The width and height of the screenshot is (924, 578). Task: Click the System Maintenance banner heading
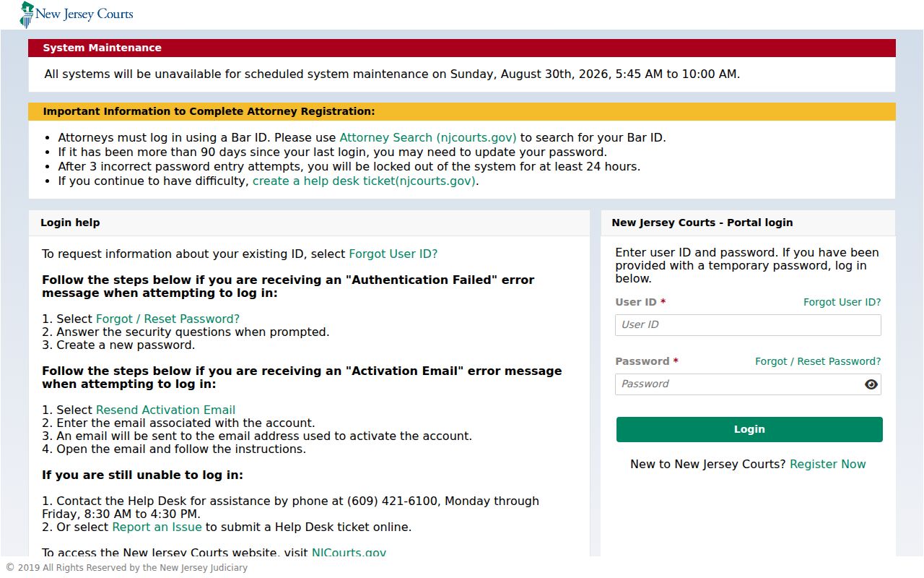point(102,48)
